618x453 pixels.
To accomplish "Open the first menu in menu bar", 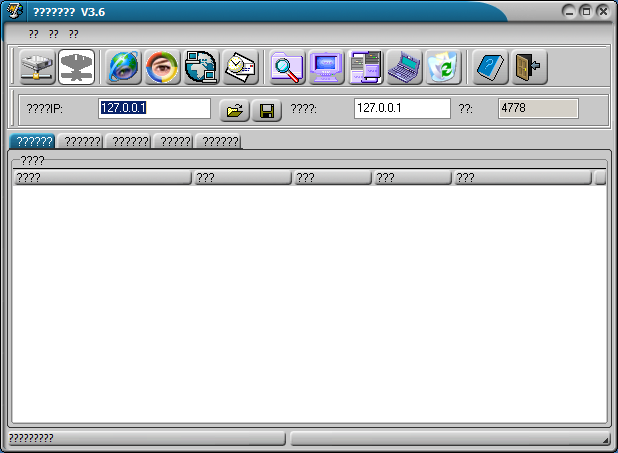I will tap(34, 34).
